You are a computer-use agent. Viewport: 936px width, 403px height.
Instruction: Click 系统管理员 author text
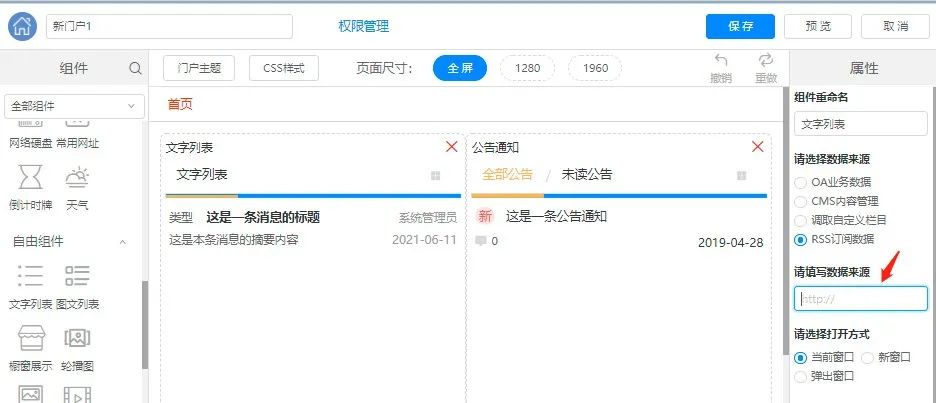pyautogui.click(x=427, y=218)
